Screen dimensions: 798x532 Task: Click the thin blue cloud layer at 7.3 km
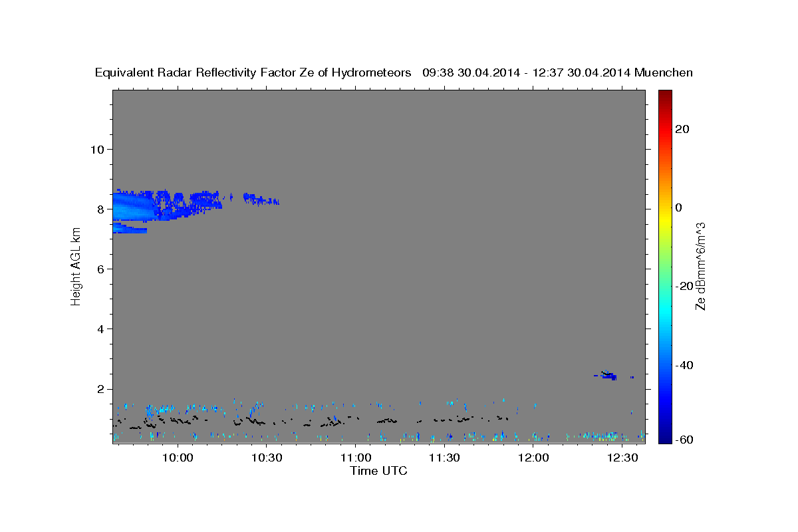pyautogui.click(x=130, y=228)
